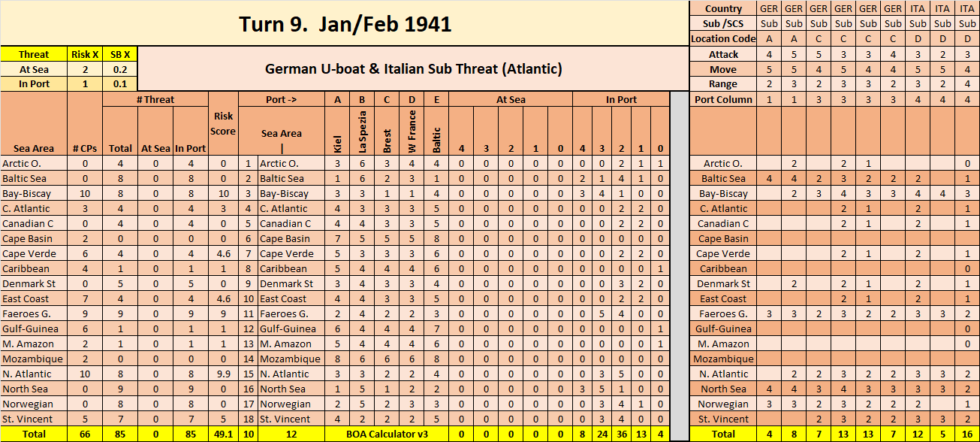Screen dimensions: 980x442
Task: Click row number 5 beside Canadian C
Action: pos(248,223)
